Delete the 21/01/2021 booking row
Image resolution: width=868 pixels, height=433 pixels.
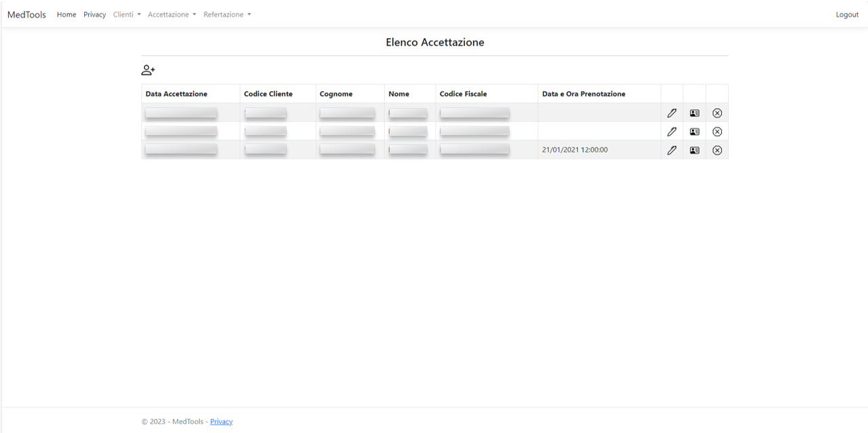(717, 150)
